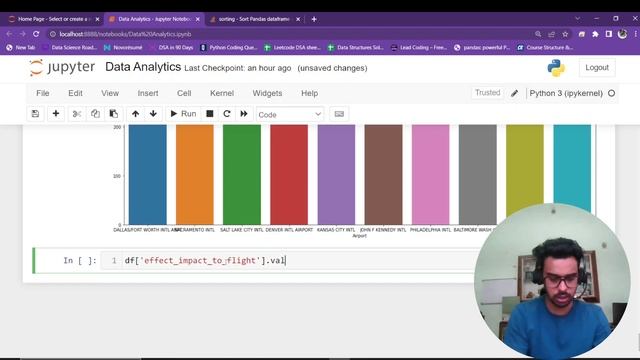
Task: Insert a new cell below with the plus icon
Action: 56,114
